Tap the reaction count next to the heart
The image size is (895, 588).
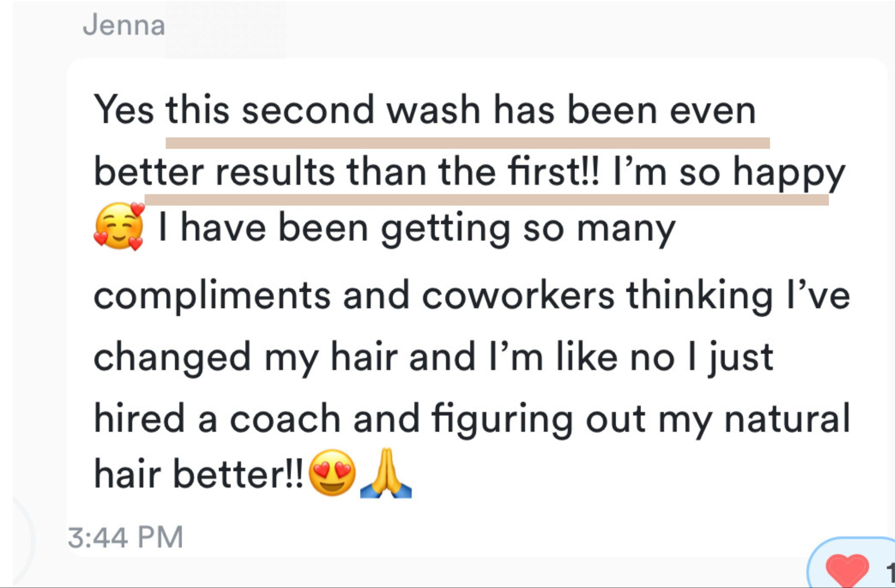coord(890,572)
